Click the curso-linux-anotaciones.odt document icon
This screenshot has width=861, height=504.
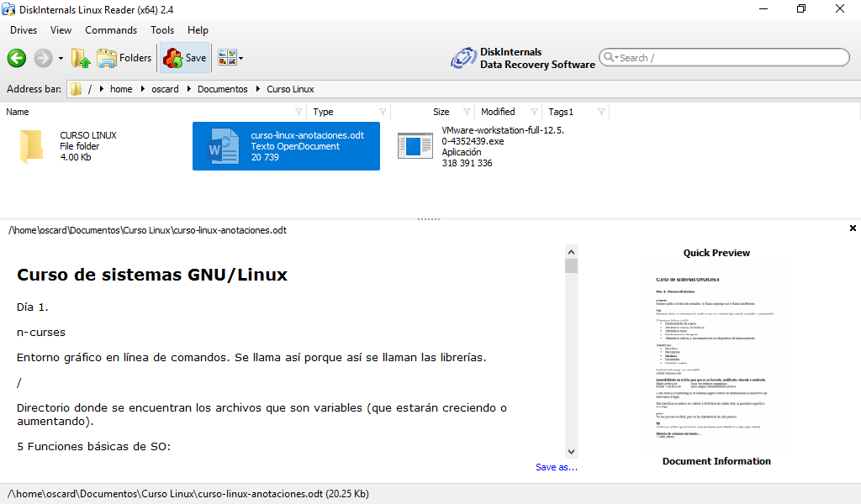pyautogui.click(x=223, y=146)
